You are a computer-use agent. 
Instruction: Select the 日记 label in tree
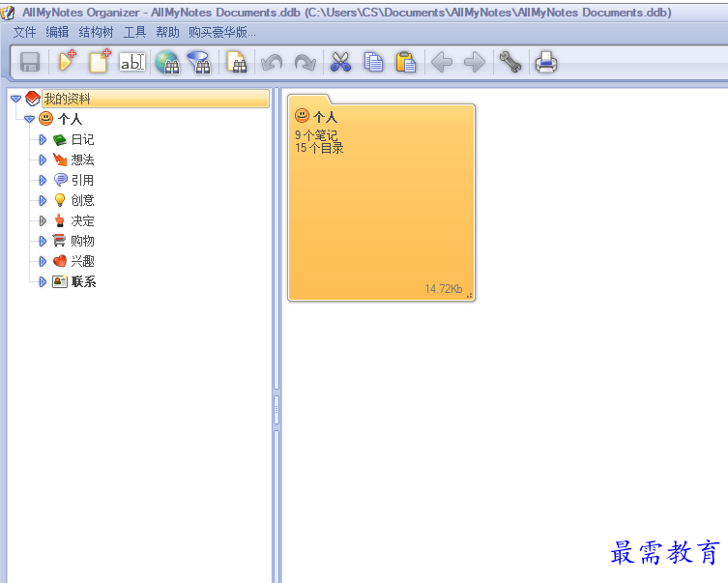click(82, 139)
